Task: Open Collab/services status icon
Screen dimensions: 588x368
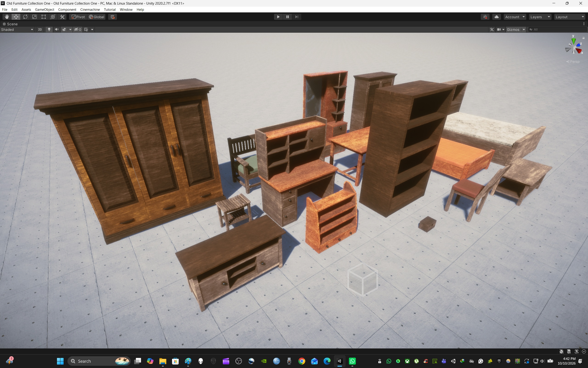Action: click(485, 17)
